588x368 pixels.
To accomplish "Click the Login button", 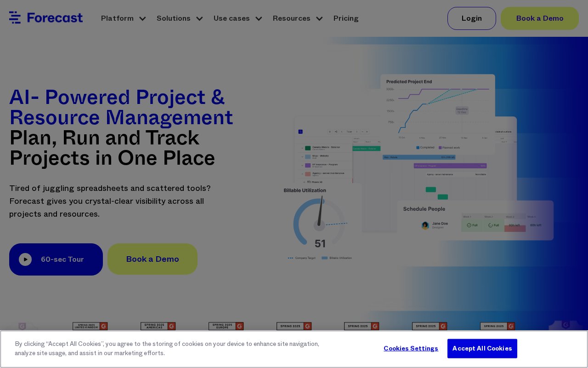I will (x=472, y=18).
